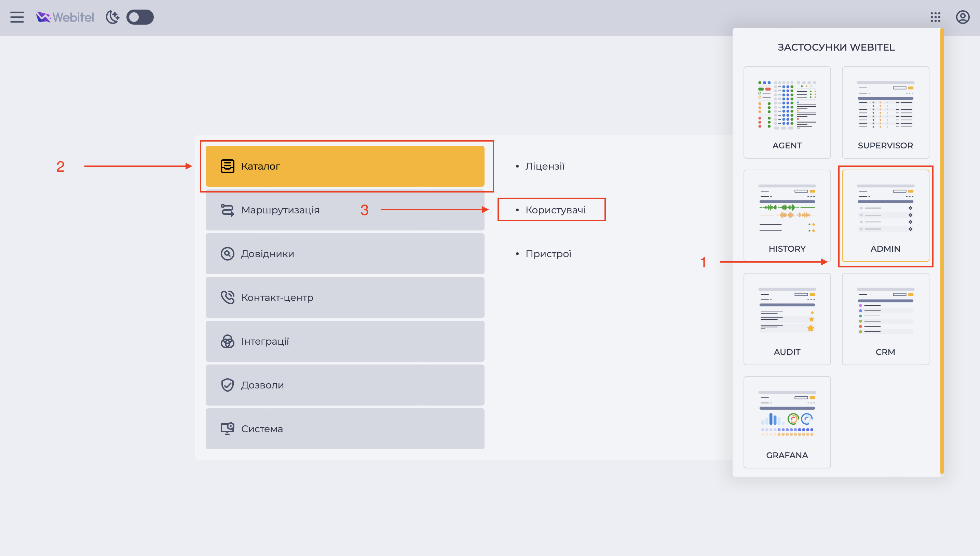Click the Інтеграції circles icon
980x556 pixels.
point(227,341)
